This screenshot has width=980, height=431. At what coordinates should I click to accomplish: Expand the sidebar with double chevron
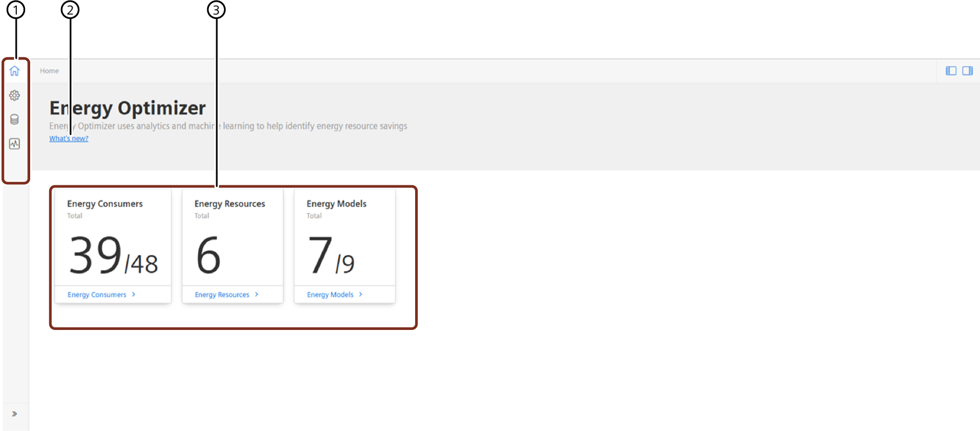15,414
